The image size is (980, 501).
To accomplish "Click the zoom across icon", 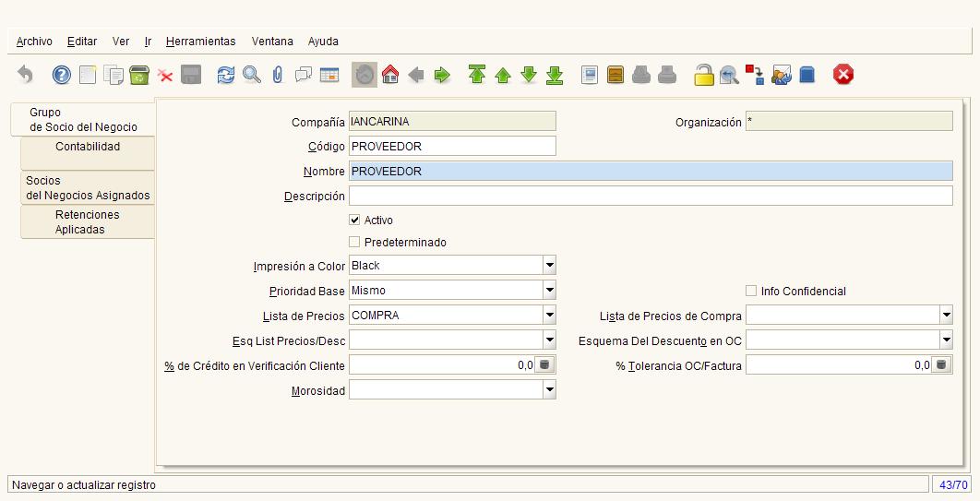I will point(729,76).
